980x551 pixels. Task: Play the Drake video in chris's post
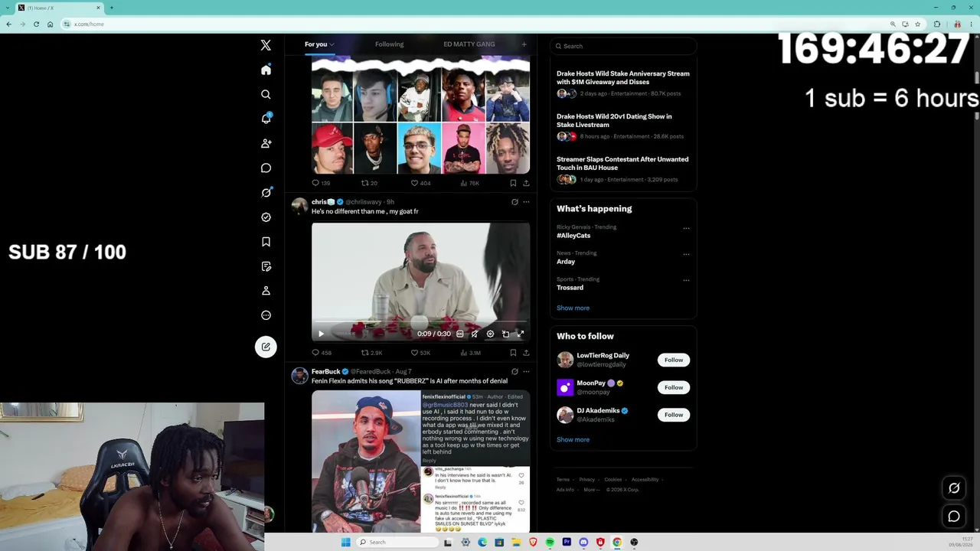[x=321, y=334]
